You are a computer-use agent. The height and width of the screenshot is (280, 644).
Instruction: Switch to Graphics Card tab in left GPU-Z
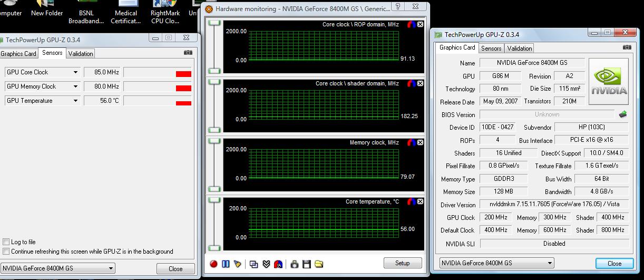coord(18,54)
